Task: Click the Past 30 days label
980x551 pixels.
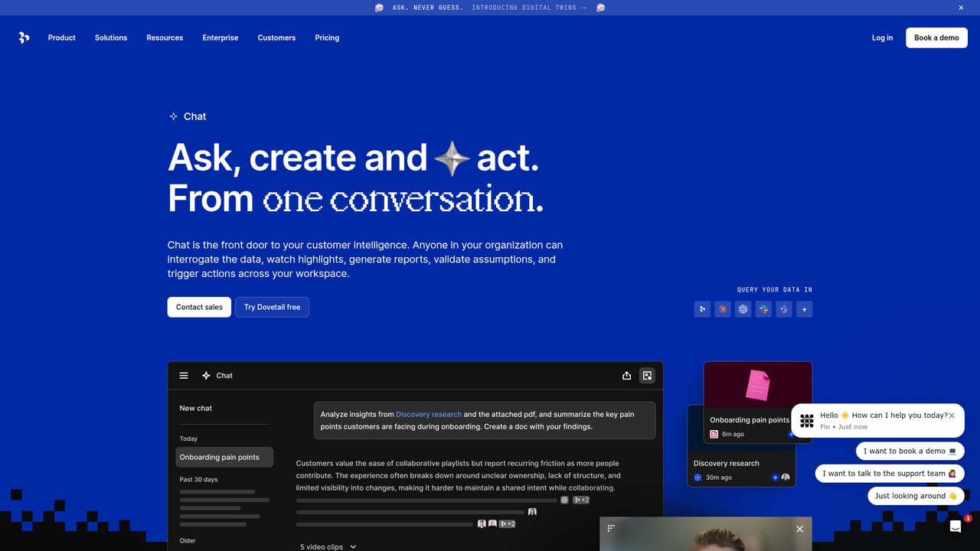Action: pos(198,479)
